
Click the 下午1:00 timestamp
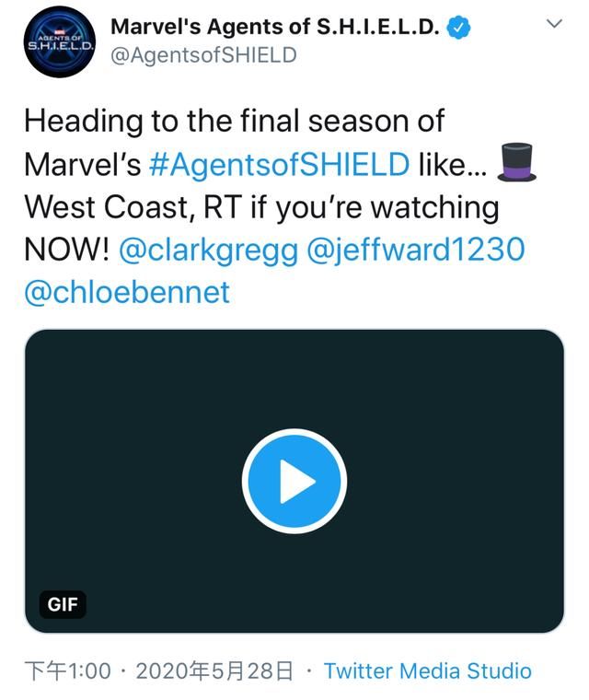click(66, 671)
